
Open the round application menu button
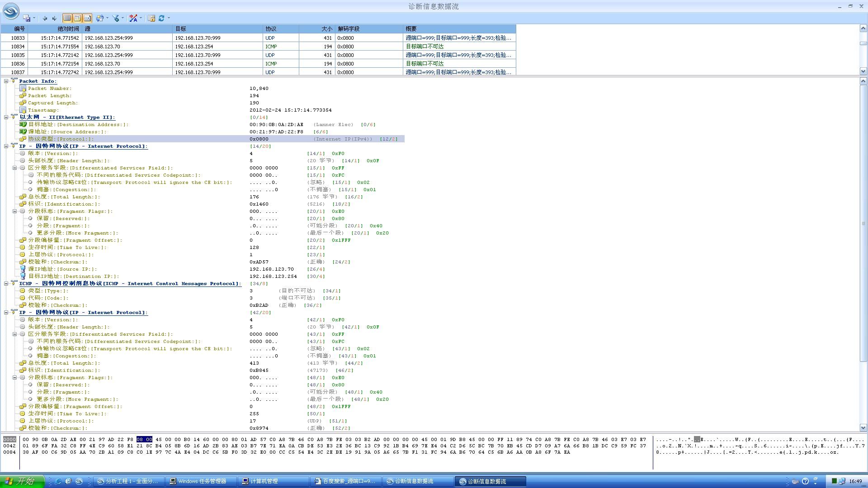pyautogui.click(x=11, y=11)
